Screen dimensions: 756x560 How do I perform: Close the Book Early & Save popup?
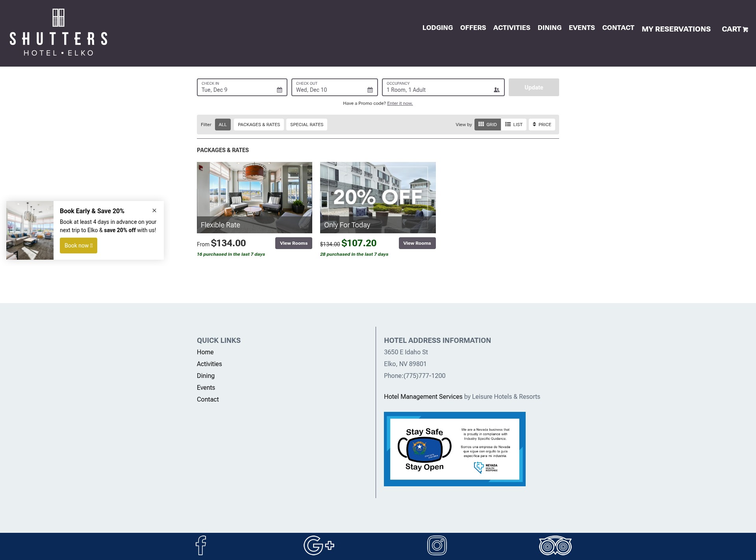pyautogui.click(x=154, y=210)
